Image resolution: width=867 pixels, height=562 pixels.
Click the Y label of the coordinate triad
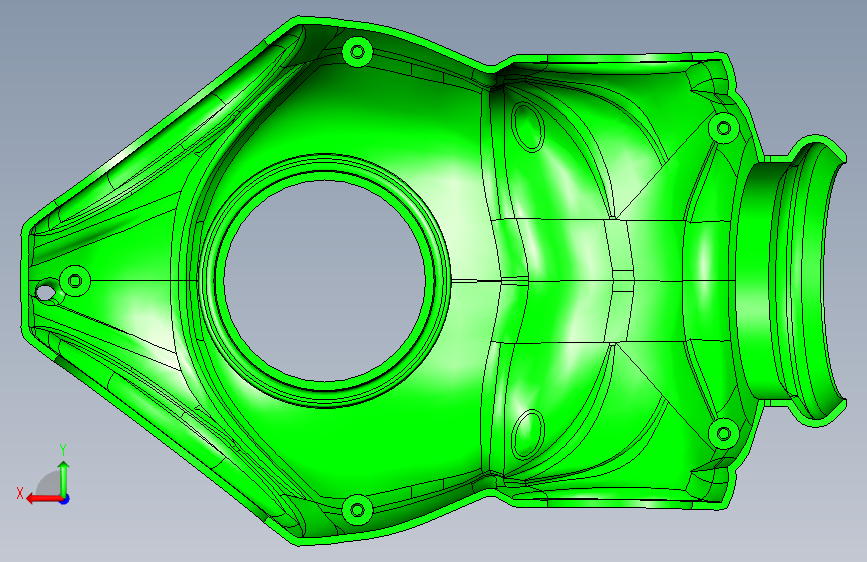tap(63, 450)
